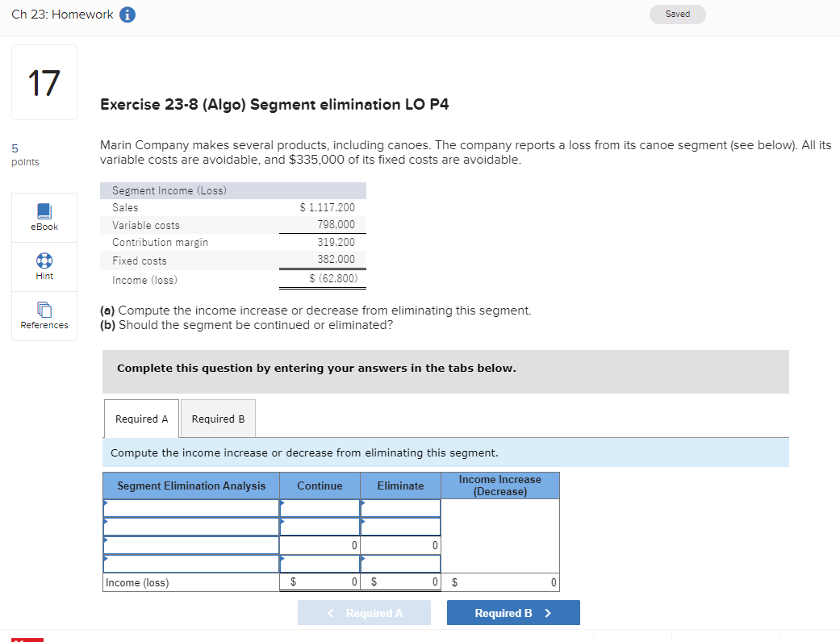Viewport: 840px width, 642px height.
Task: Open the eBook resource
Action: (x=44, y=216)
